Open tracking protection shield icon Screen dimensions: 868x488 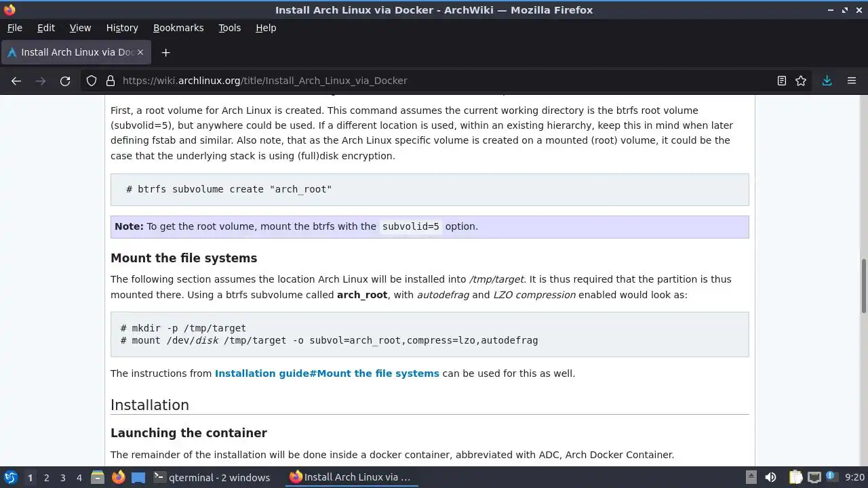92,81
